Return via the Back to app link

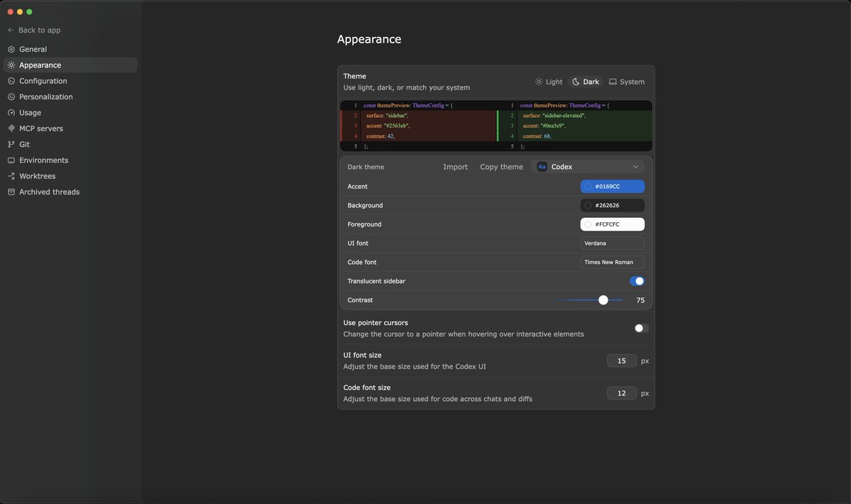[34, 30]
